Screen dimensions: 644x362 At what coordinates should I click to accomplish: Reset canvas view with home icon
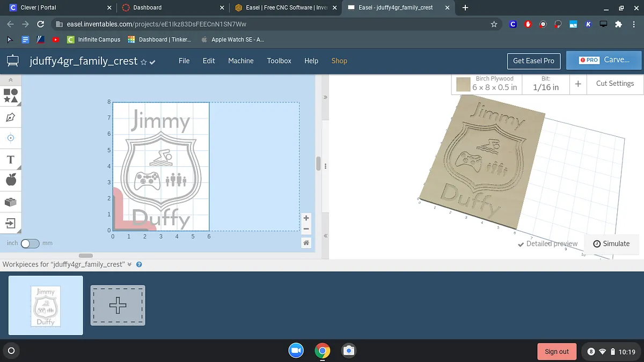tap(306, 243)
